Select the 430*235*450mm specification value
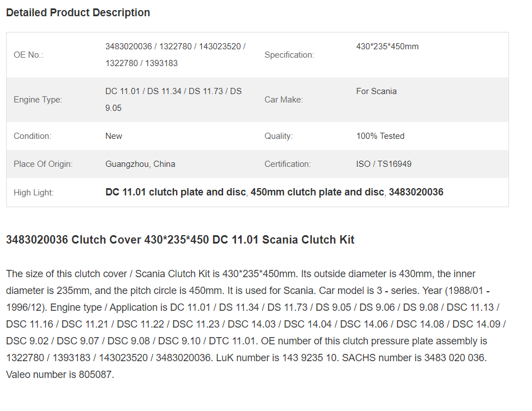 pyautogui.click(x=387, y=46)
